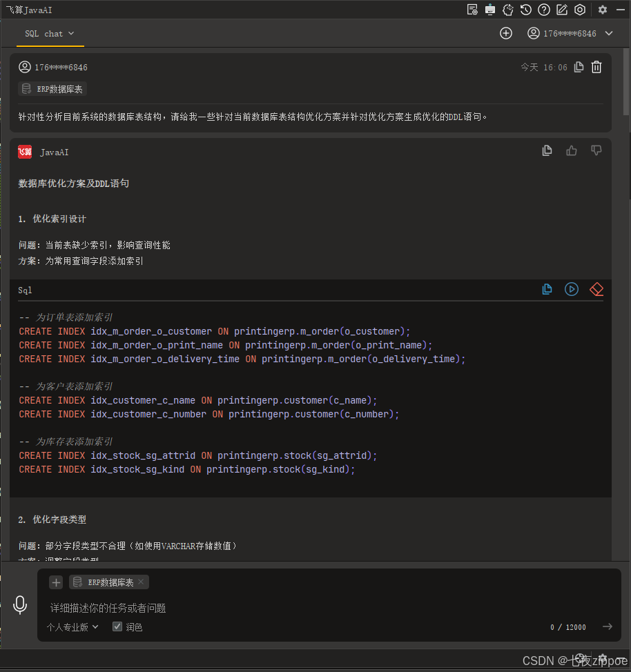
Task: Run the SQL code block
Action: coord(572,289)
